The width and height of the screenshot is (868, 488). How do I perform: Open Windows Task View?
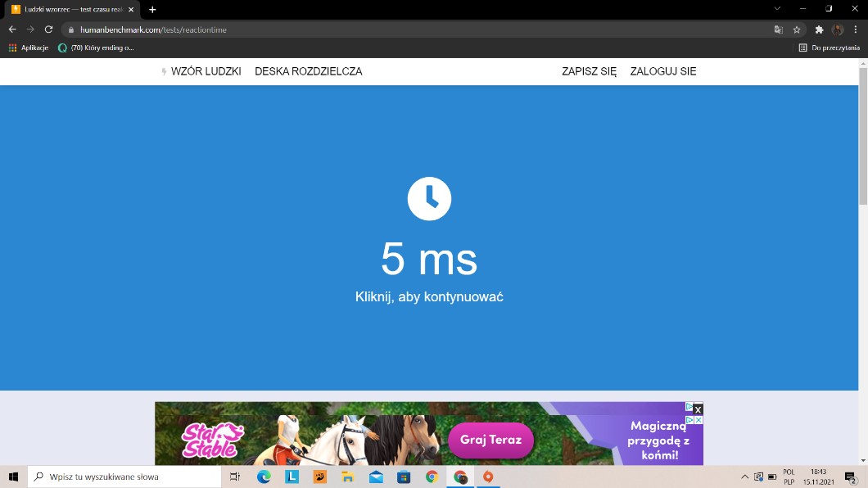pyautogui.click(x=235, y=477)
